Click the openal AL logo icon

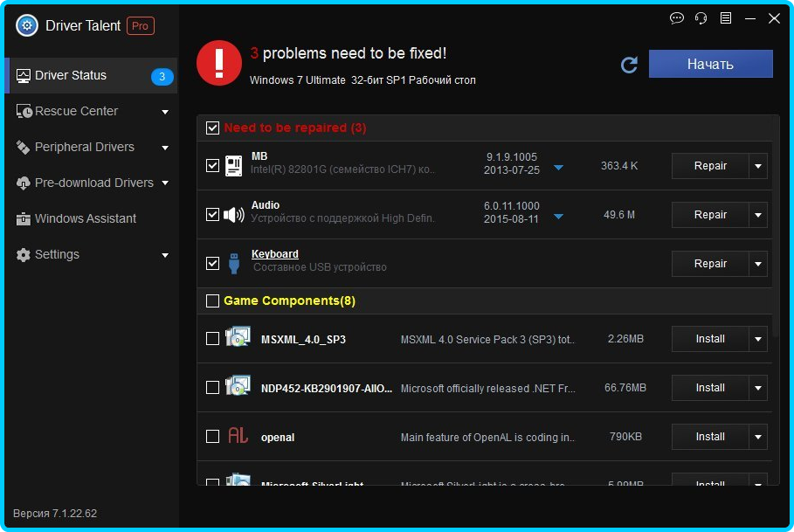coord(238,435)
